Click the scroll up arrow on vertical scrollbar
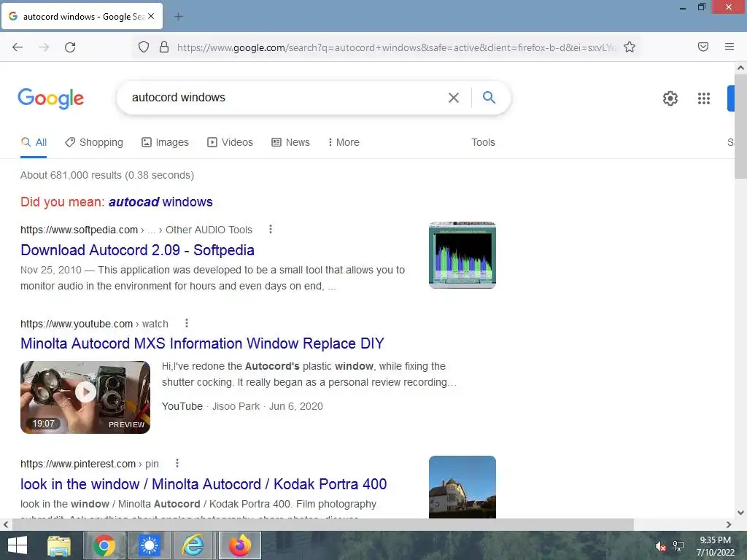747x560 pixels. pyautogui.click(x=740, y=68)
